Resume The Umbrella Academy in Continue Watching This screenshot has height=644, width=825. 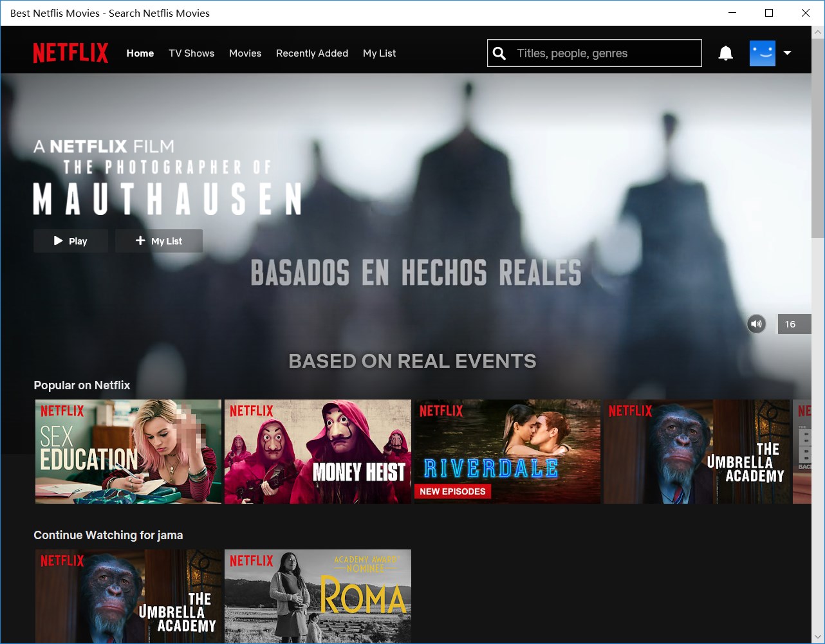click(128, 596)
